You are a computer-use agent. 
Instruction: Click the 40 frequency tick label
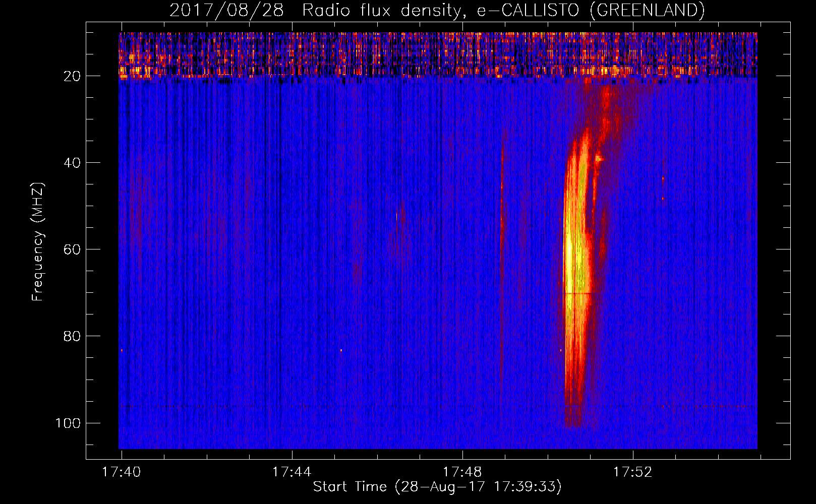(x=73, y=163)
